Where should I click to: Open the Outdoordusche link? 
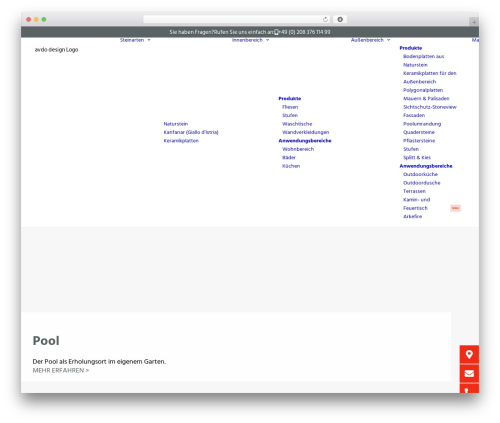[422, 183]
